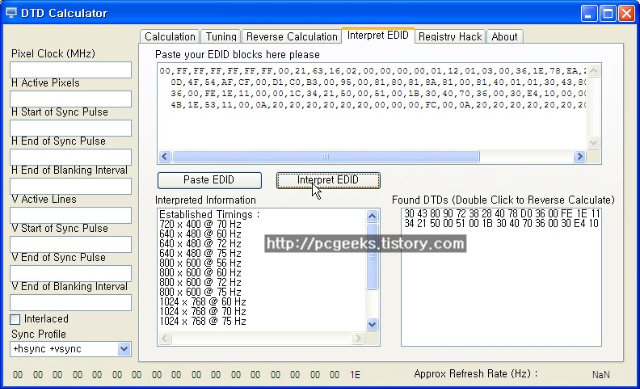Image resolution: width=640 pixels, height=389 pixels.
Task: Click the V End of Blanking Interval field
Action: (x=71, y=302)
